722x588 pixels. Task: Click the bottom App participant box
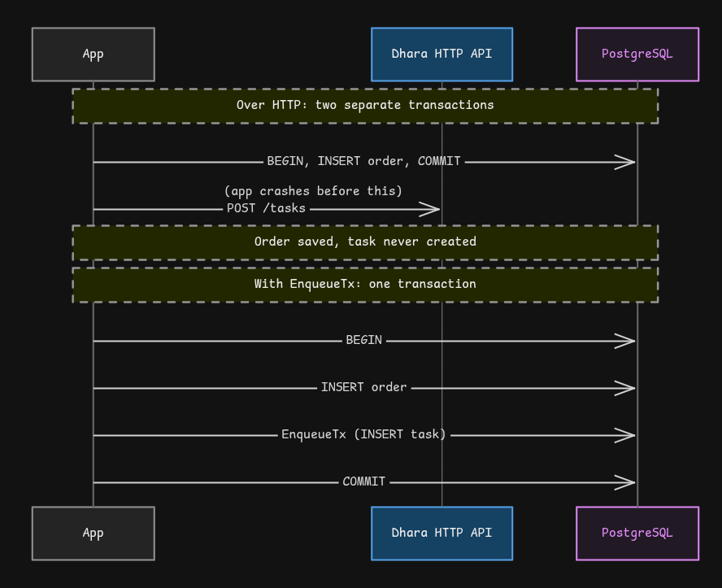point(93,534)
